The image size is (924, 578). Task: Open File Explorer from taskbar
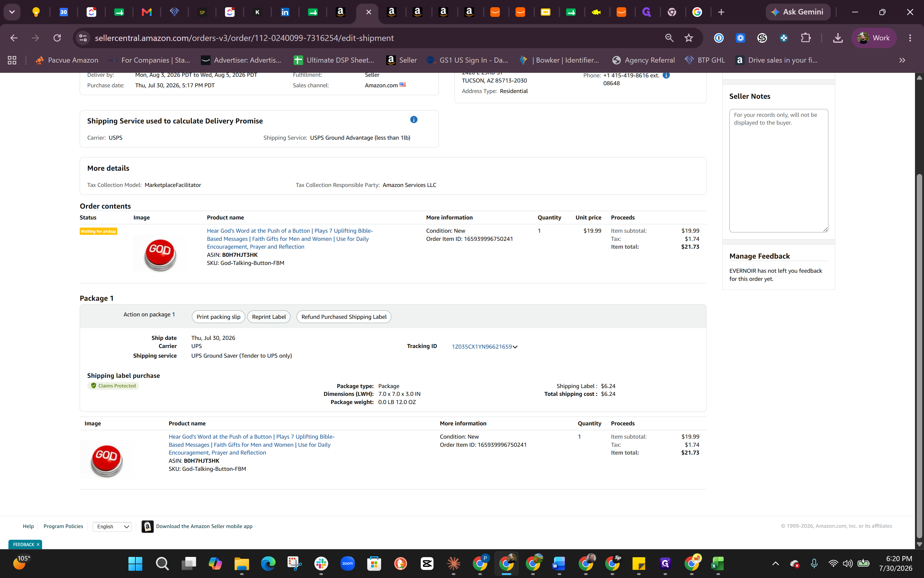coord(242,564)
